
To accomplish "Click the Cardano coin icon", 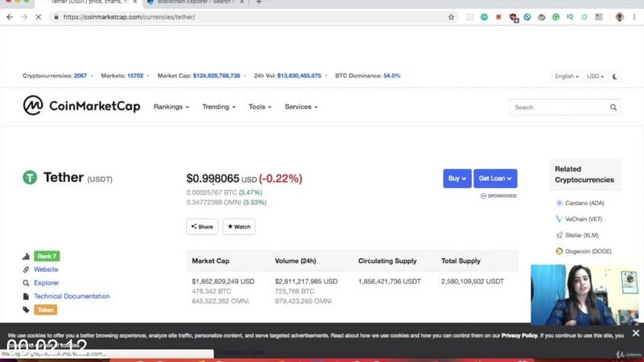I will click(559, 203).
